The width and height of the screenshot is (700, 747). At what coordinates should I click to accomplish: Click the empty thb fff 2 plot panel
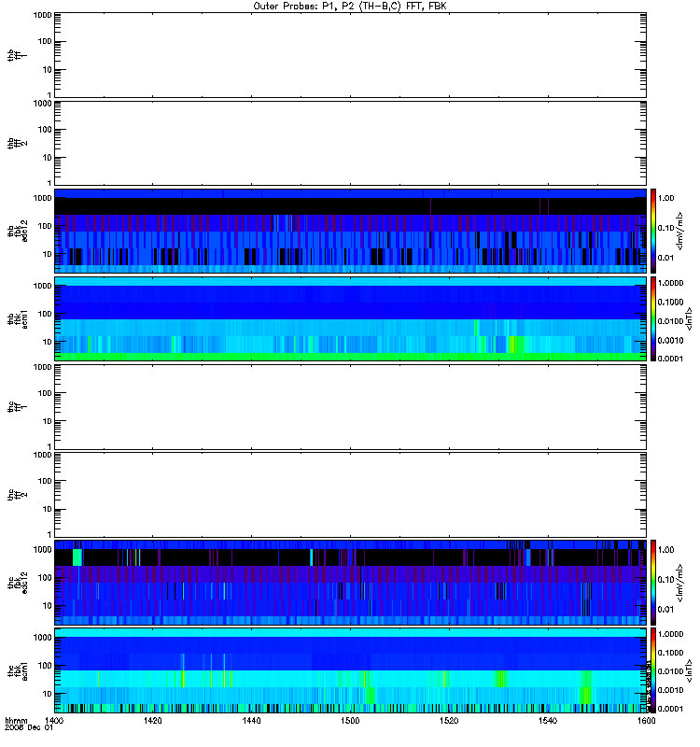click(x=351, y=143)
